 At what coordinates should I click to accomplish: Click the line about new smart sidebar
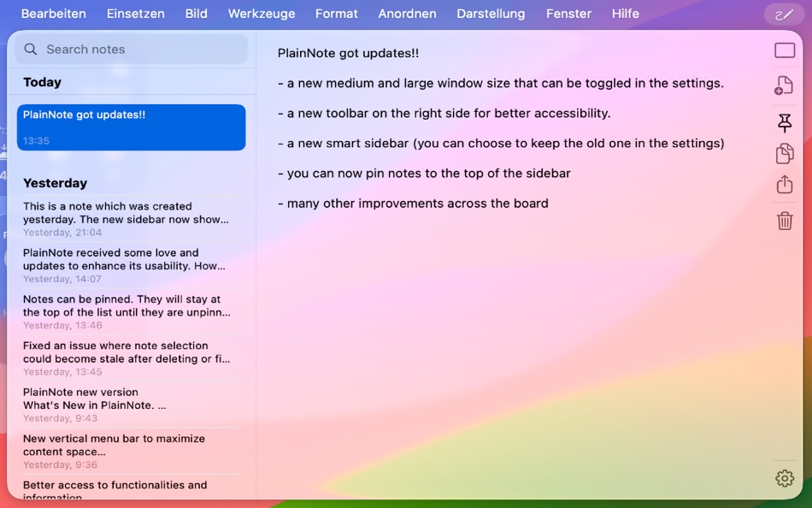(501, 143)
